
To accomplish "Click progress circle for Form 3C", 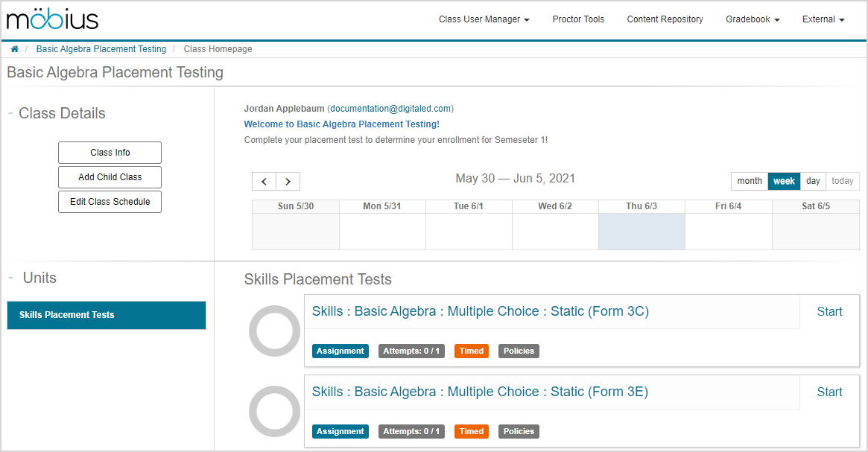I will click(x=274, y=331).
